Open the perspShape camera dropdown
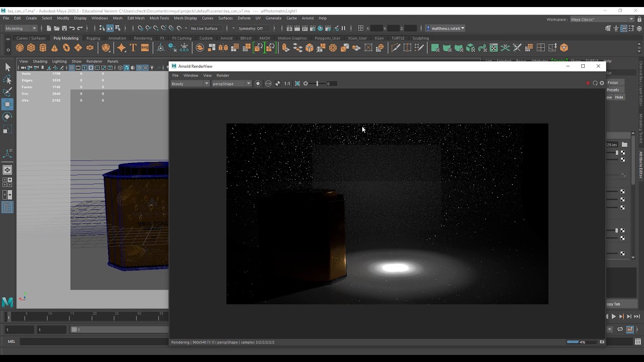This screenshot has height=362, width=644. tap(231, 83)
